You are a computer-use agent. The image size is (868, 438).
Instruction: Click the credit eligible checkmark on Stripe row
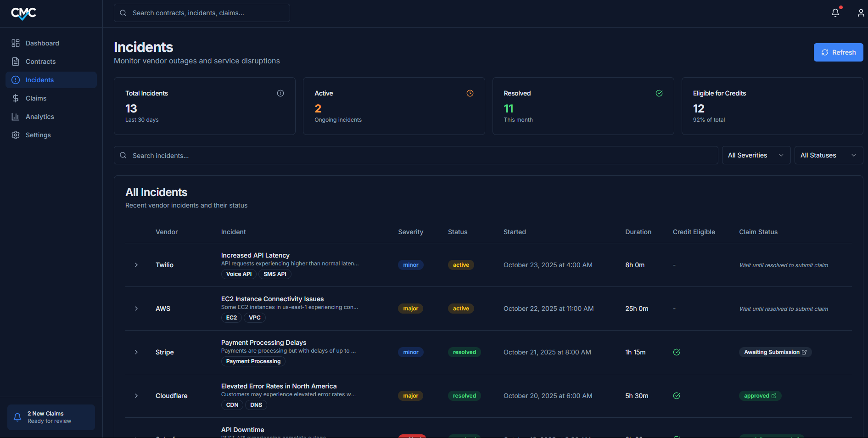(x=676, y=352)
